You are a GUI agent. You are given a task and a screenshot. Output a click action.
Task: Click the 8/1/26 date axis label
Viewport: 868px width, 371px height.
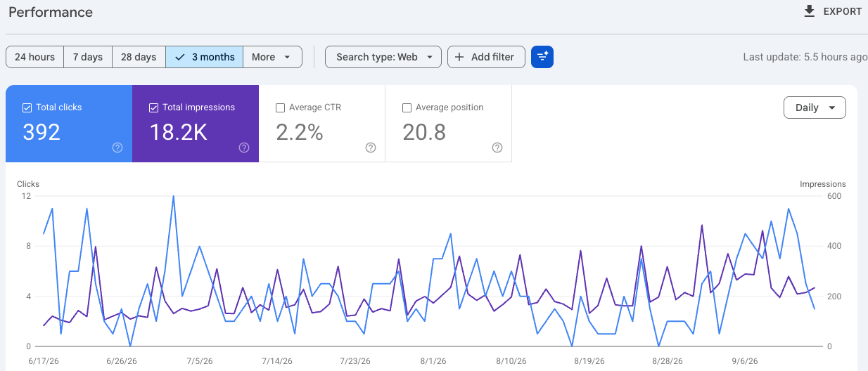[x=433, y=361]
